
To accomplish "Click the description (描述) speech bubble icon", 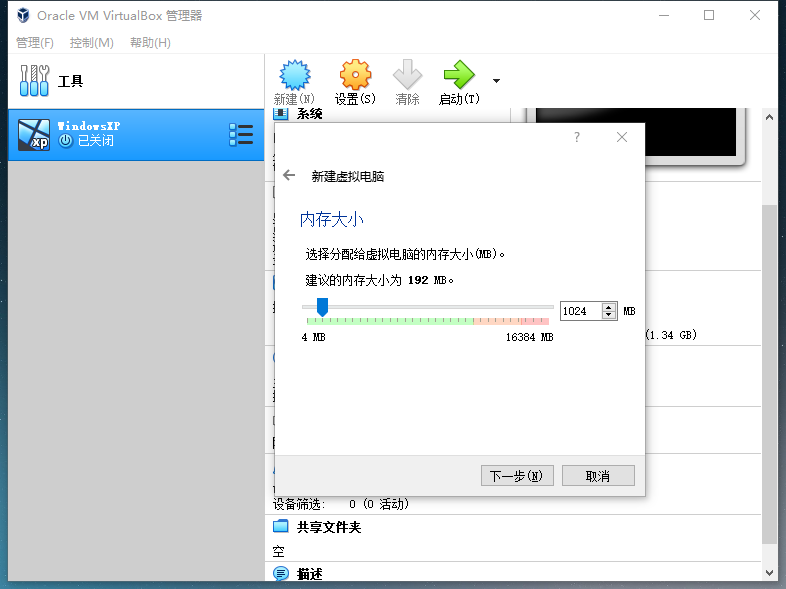I will [281, 573].
